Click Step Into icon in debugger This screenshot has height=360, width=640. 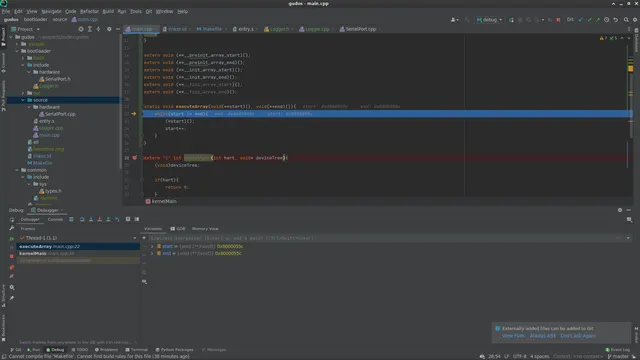pos(91,219)
